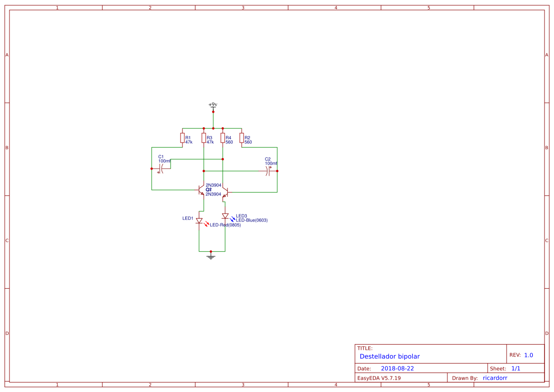Select the date 2018-08-22 field

pyautogui.click(x=397, y=367)
